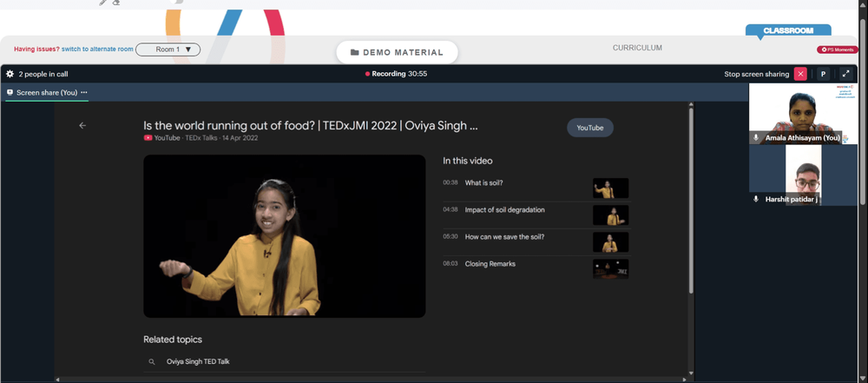Open the CURRICULUM tab
Screen dimensions: 868x383
point(637,49)
